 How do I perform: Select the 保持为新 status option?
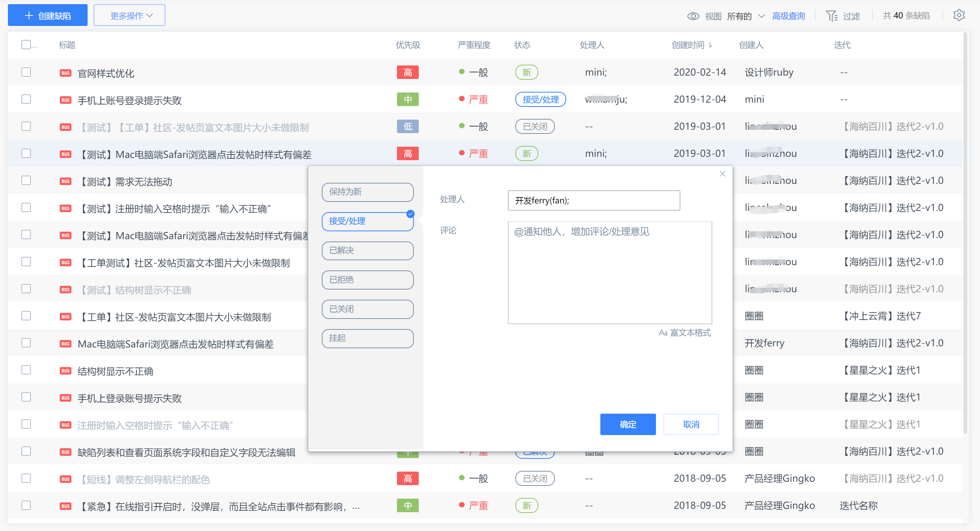[x=367, y=192]
